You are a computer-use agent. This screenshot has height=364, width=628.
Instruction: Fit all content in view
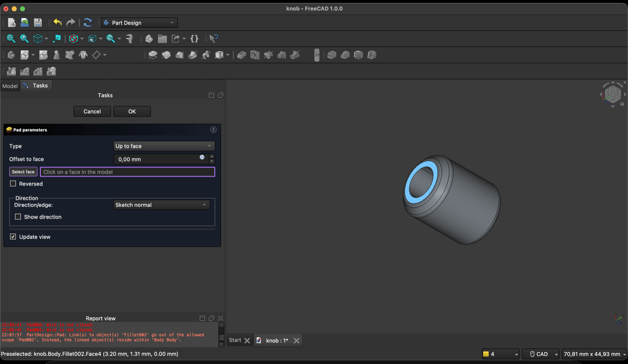coord(11,38)
